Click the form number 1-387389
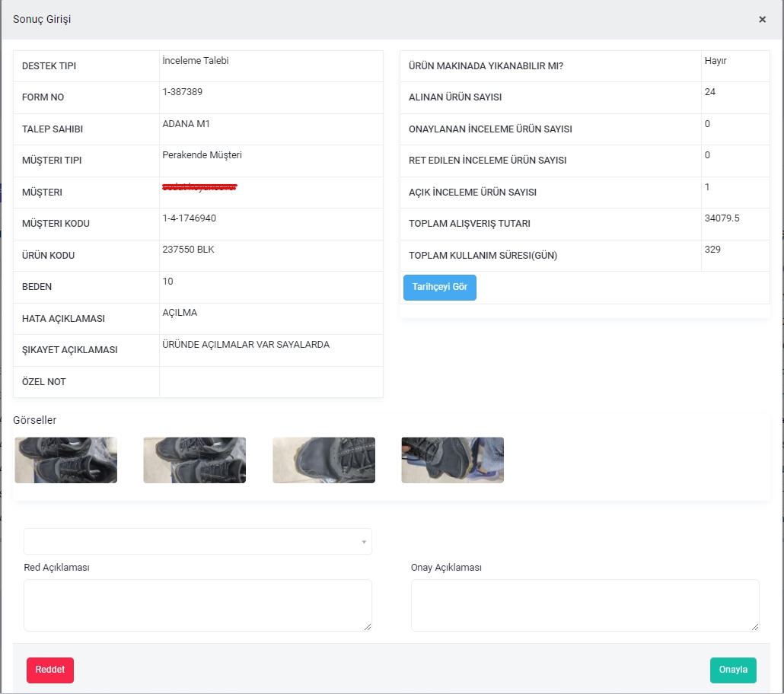 pos(183,92)
